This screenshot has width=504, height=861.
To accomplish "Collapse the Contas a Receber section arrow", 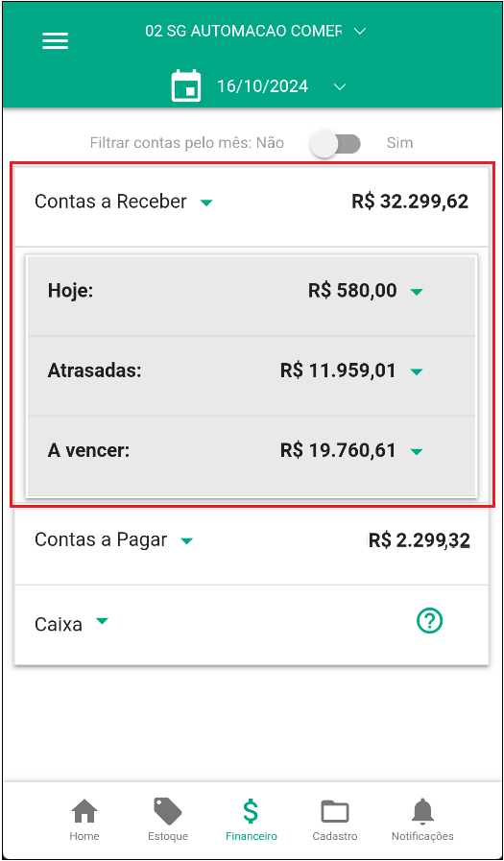I will [206, 203].
